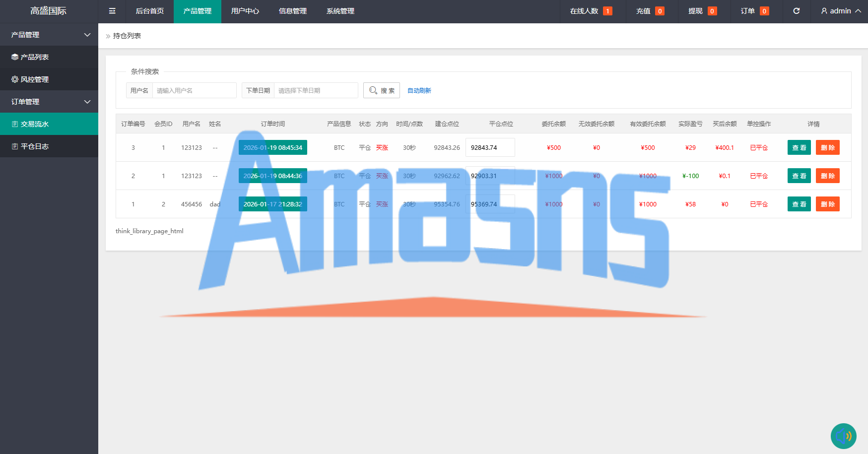
Task: Open 平仓日志 in the sidebar
Action: pos(49,146)
